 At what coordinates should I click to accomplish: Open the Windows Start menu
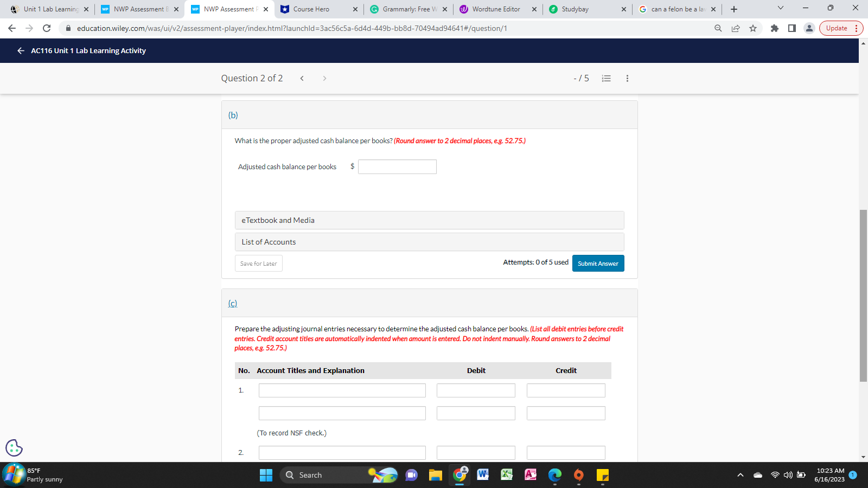(x=266, y=475)
